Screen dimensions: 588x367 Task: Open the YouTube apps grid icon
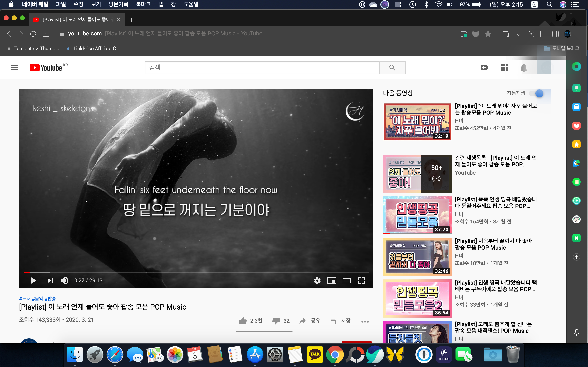coord(504,68)
